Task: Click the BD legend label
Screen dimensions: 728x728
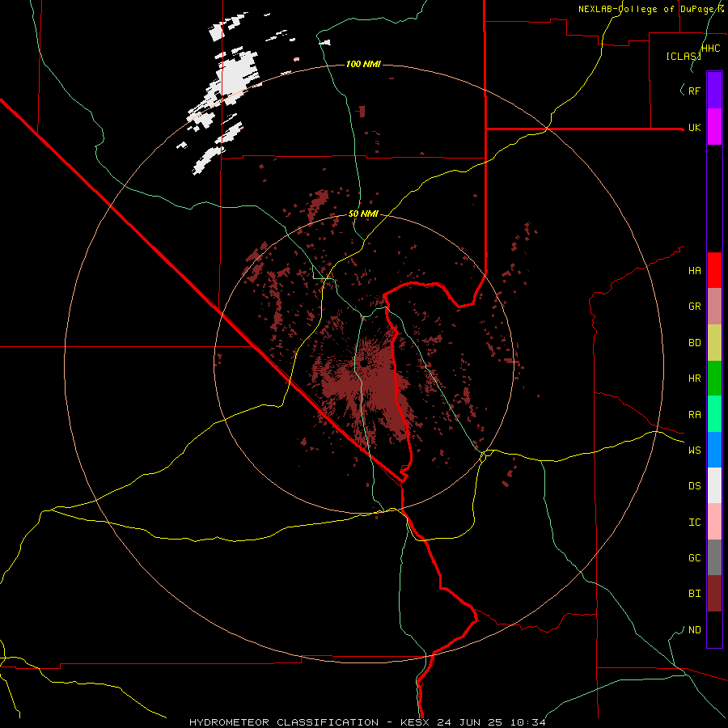Action: point(694,343)
